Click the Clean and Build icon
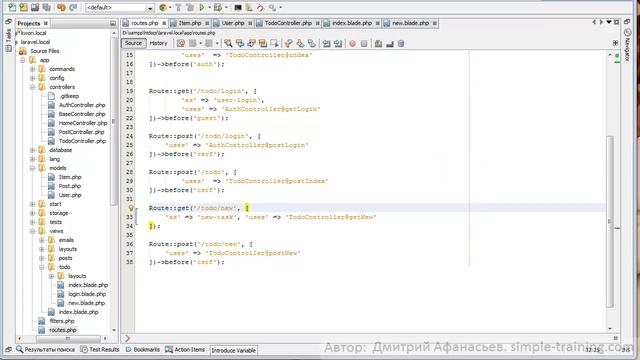This screenshot has height=360, width=640. pos(190,7)
